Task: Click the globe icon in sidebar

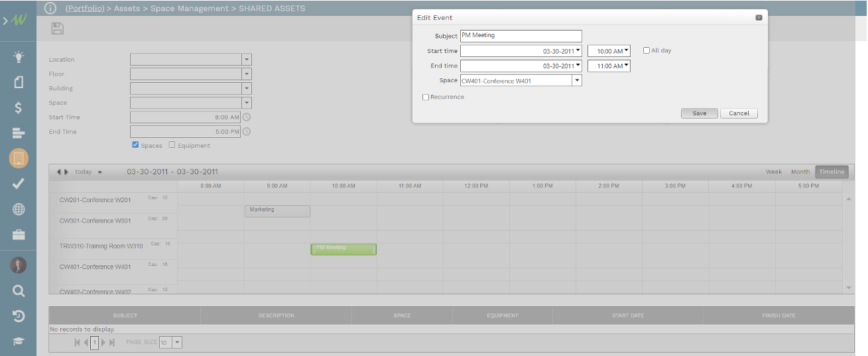Action: click(x=19, y=209)
